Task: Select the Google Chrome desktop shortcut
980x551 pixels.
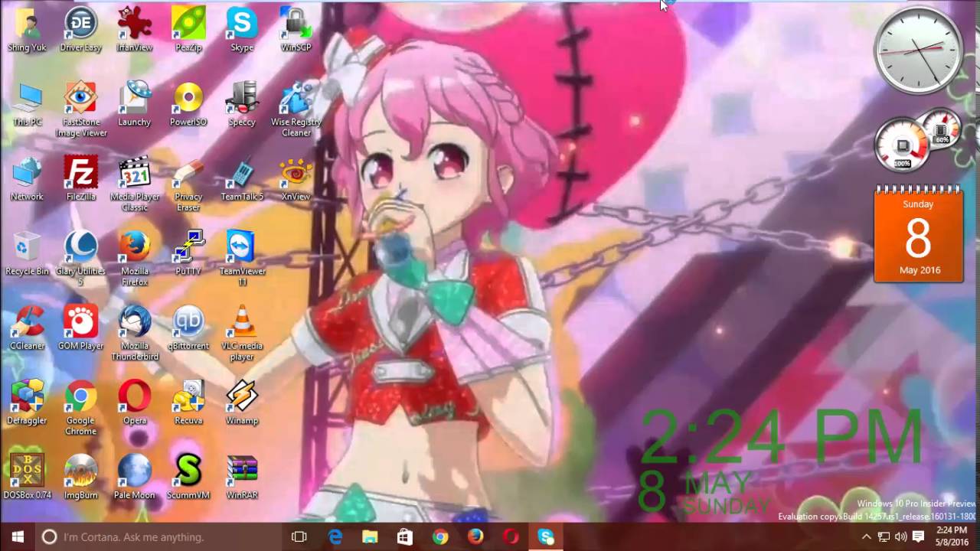Action: (x=80, y=408)
